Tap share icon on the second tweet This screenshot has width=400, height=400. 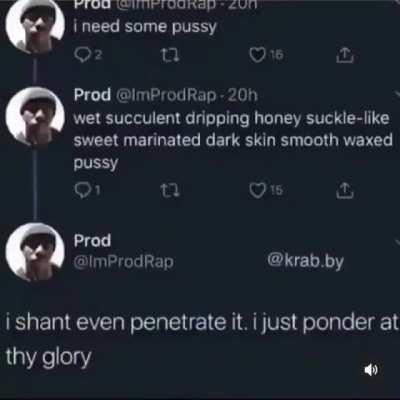[345, 190]
